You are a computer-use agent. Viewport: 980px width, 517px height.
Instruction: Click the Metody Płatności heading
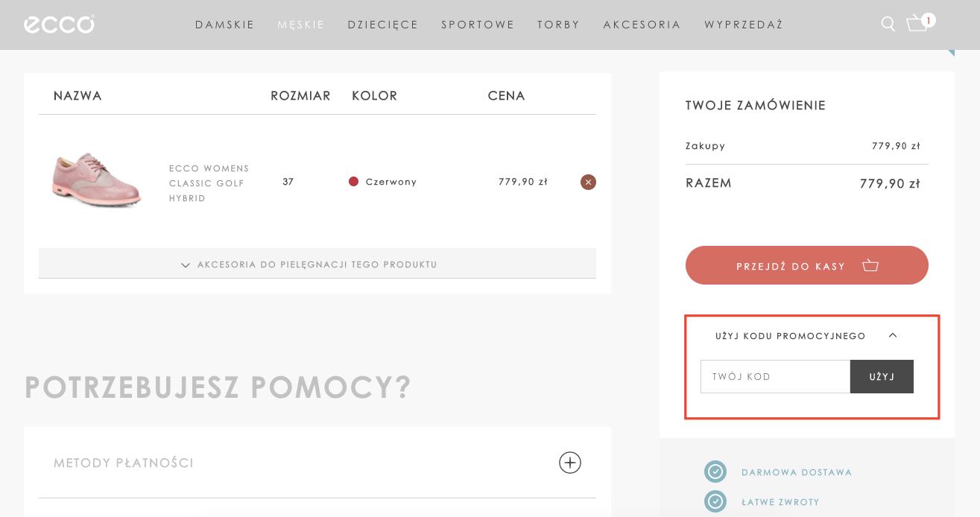click(x=124, y=463)
